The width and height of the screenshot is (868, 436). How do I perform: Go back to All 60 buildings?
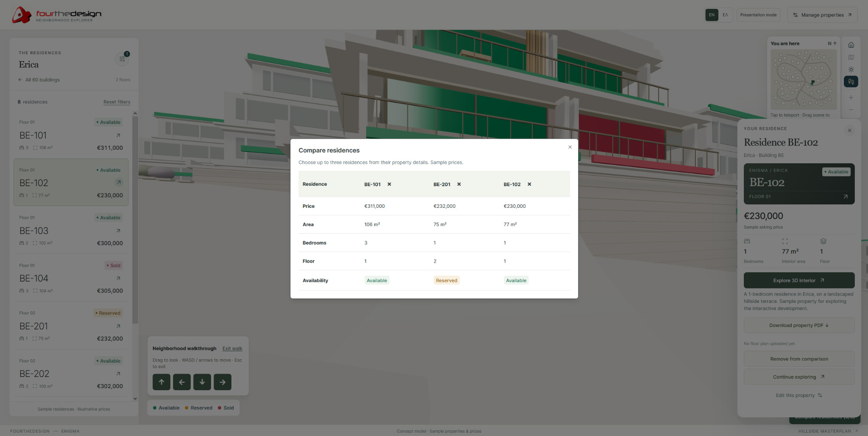click(x=39, y=80)
